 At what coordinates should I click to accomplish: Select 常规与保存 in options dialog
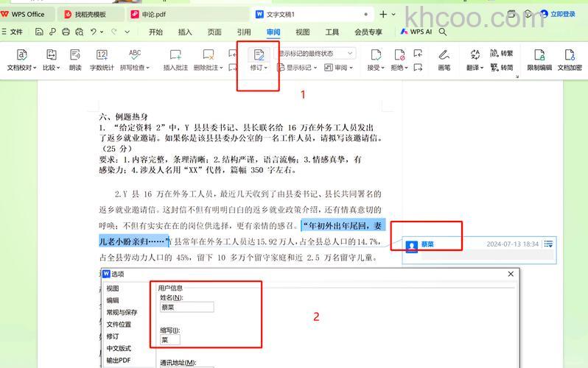[x=122, y=312]
